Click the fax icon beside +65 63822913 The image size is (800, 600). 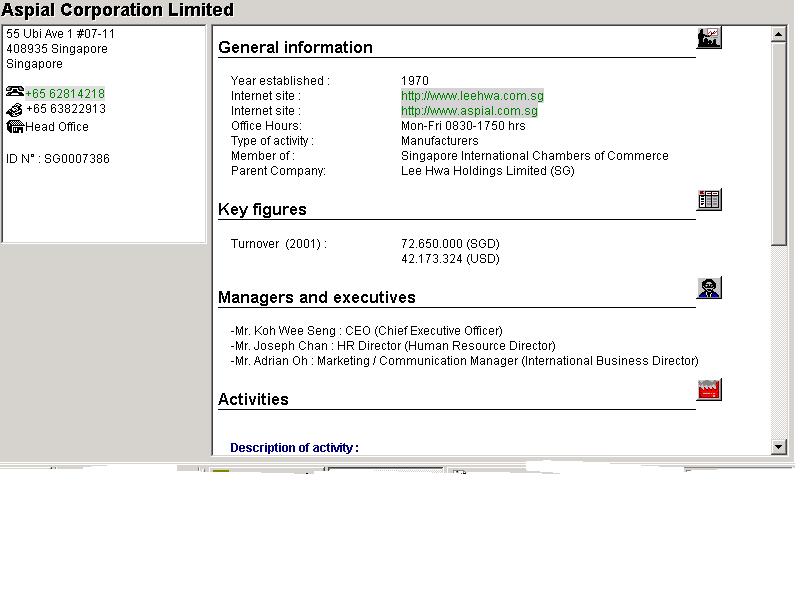click(x=15, y=109)
